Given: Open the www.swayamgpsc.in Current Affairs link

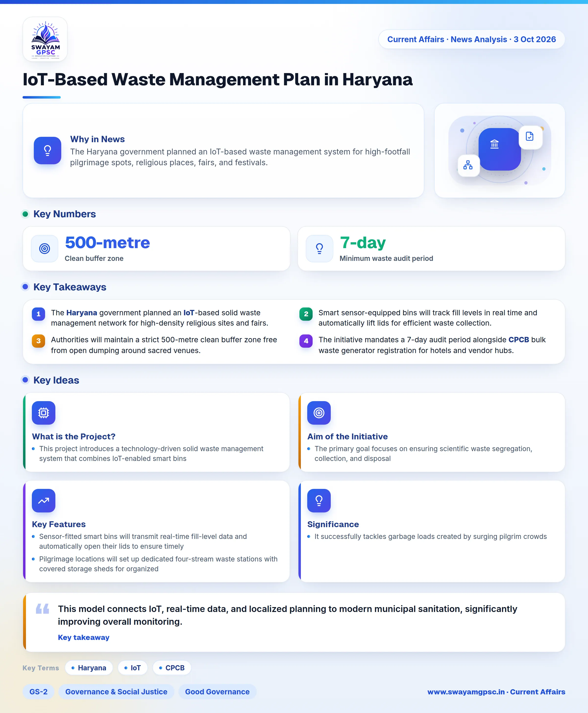Looking at the screenshot, I should click(496, 692).
